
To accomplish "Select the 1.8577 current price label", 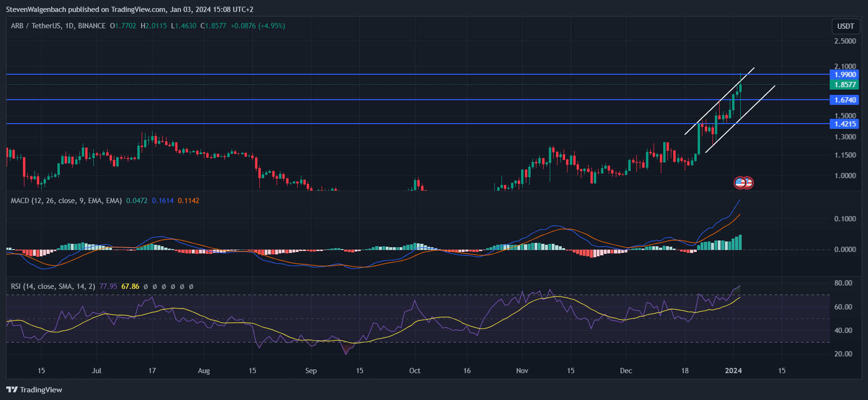I will [x=845, y=85].
